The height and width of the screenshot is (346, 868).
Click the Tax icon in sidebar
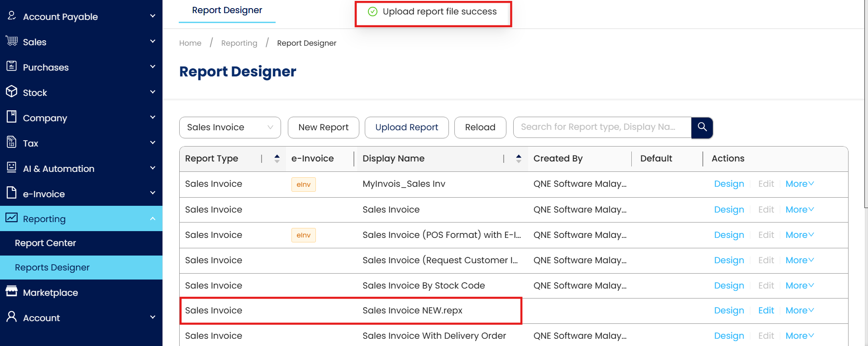pyautogui.click(x=12, y=142)
